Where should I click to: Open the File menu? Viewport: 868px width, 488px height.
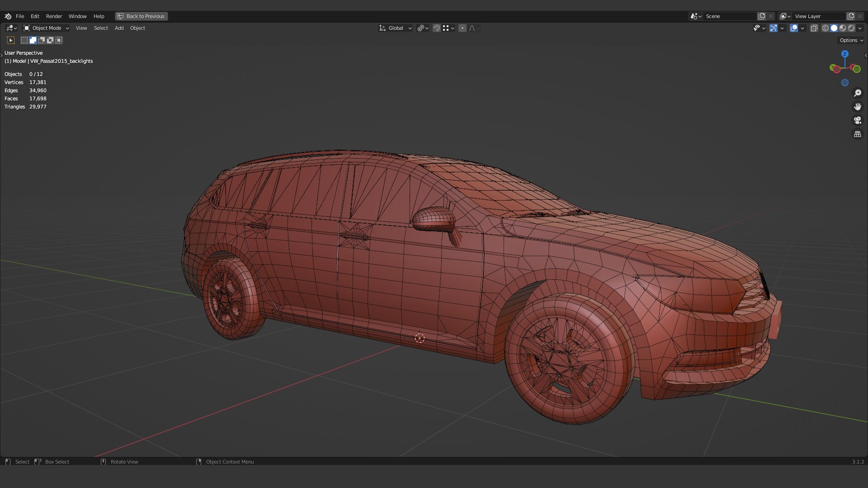[x=20, y=16]
